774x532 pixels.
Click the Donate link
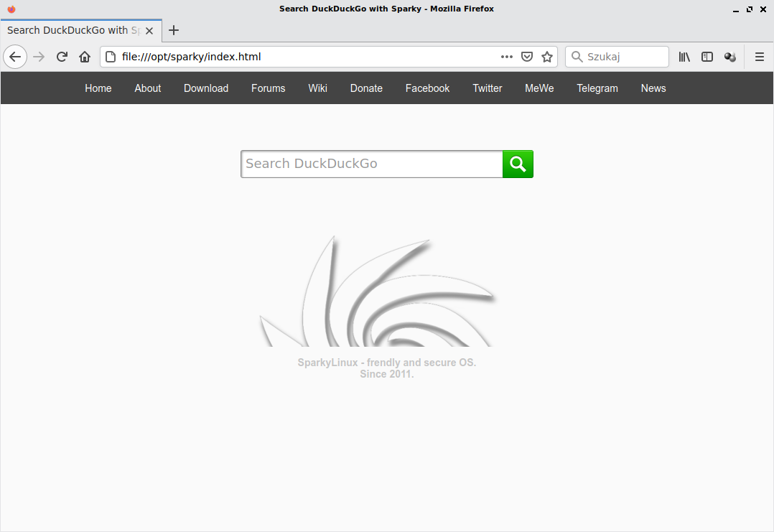tap(366, 88)
